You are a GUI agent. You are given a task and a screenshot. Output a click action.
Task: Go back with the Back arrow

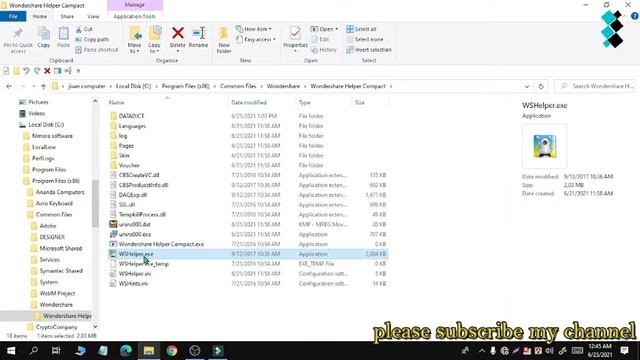pyautogui.click(x=9, y=86)
